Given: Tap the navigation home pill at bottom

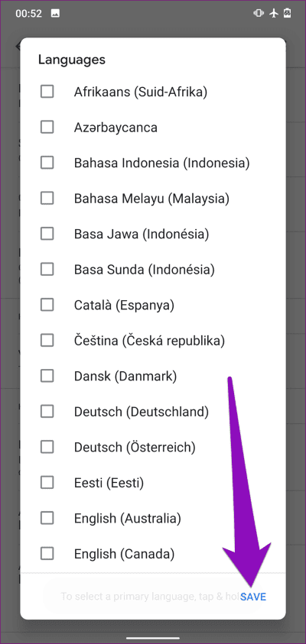Looking at the screenshot, I should [153, 638].
